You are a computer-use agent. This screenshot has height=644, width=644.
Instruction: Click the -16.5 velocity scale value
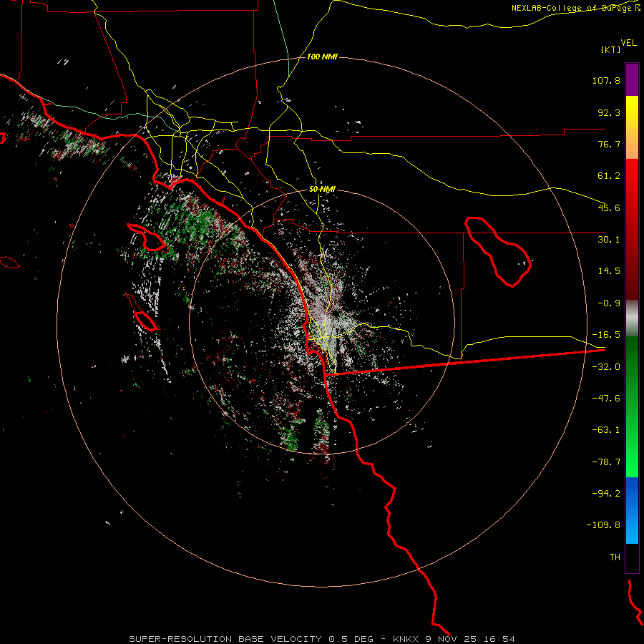click(x=606, y=335)
